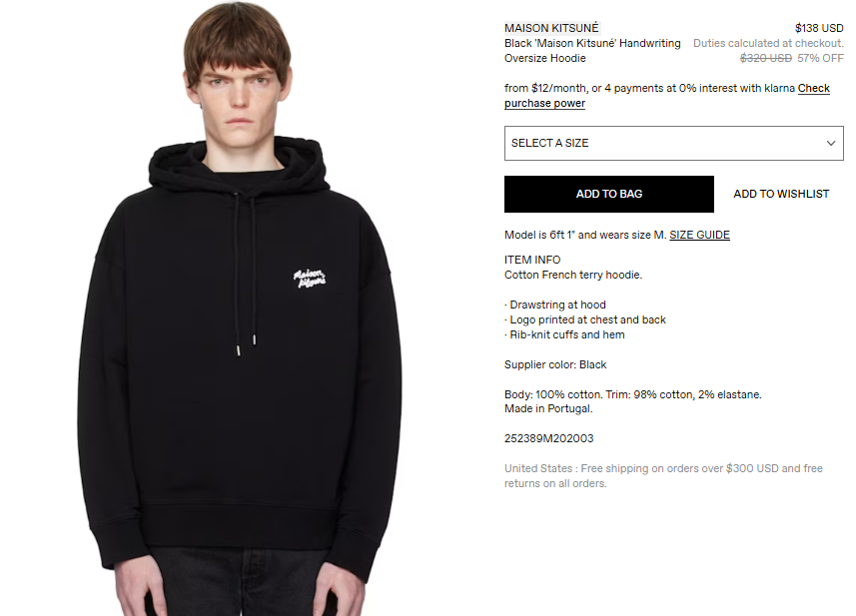Click the Made in Portugal text
The width and height of the screenshot is (856, 616).
point(548,408)
